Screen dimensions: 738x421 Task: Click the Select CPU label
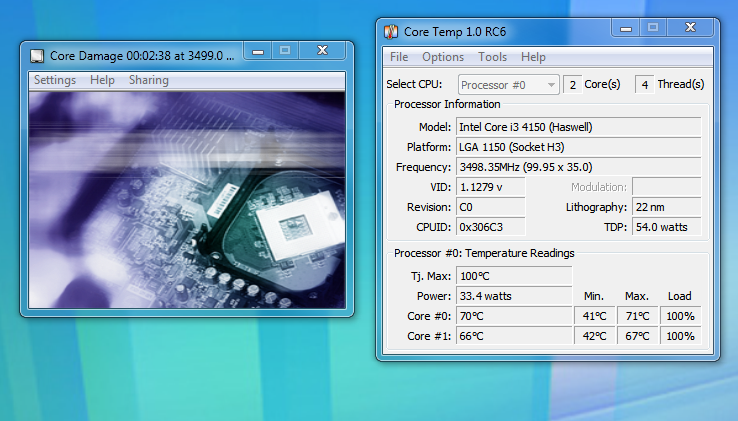coord(414,84)
